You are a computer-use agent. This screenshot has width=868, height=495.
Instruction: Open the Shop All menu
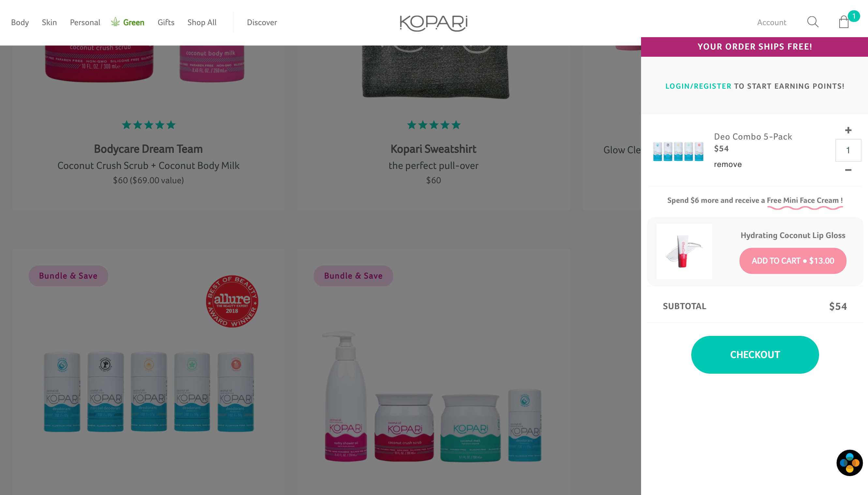[x=202, y=22]
